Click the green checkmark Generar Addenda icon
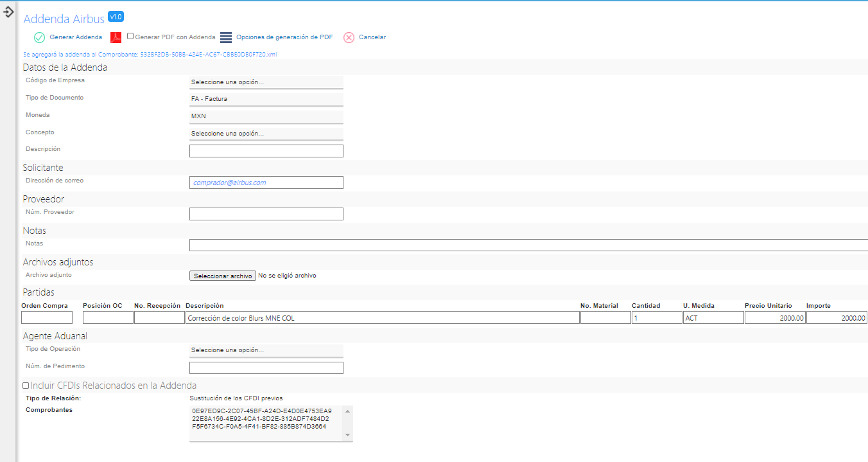Screen dimensions: 868x462 (39, 37)
